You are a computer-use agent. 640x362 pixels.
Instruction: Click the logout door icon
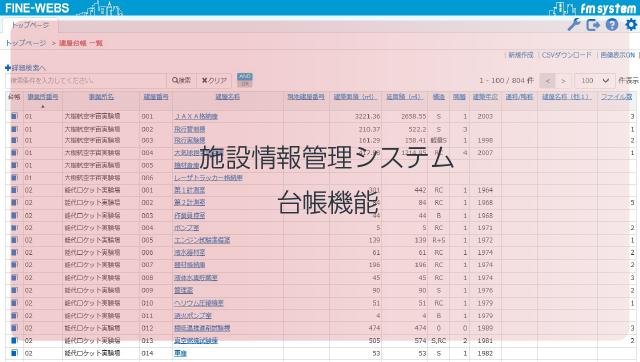(593, 25)
